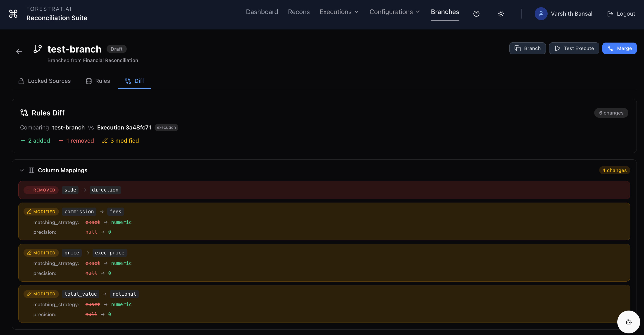Click the Reconciliation Suite title
This screenshot has width=644, height=335.
pos(57,18)
